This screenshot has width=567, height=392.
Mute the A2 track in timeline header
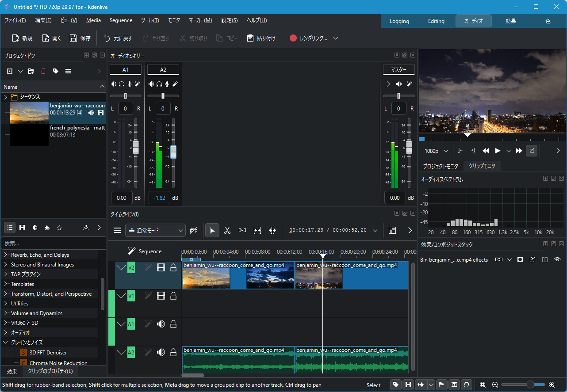[161, 352]
